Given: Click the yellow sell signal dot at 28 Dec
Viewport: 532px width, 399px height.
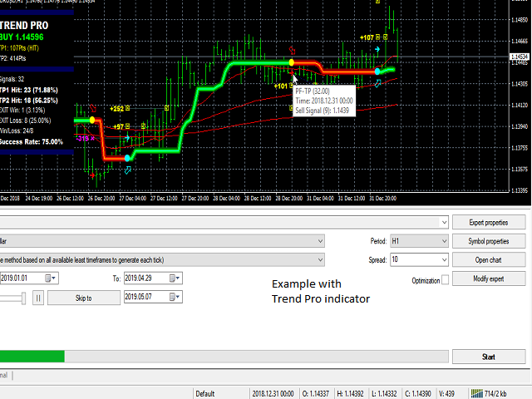Looking at the screenshot, I should (292, 62).
